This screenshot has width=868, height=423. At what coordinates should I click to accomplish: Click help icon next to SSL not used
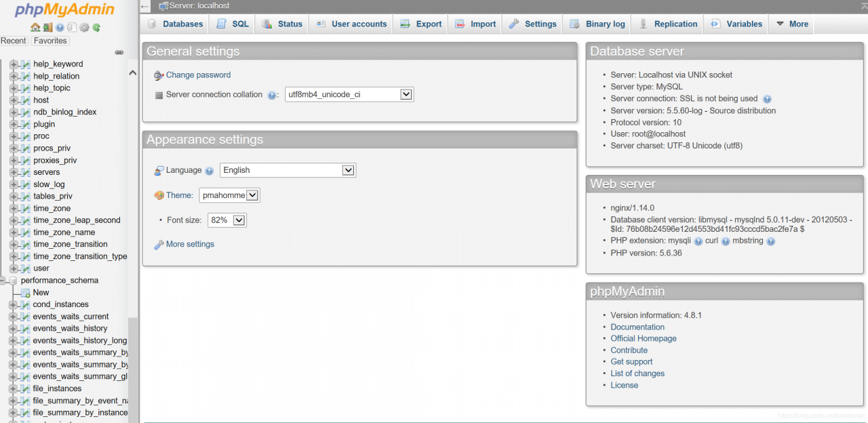767,99
